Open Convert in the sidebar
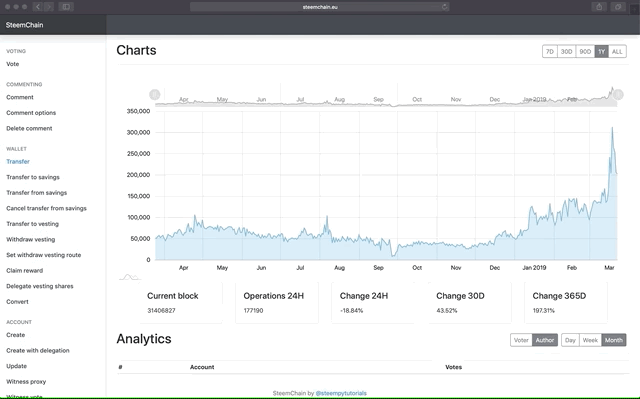Screen dimensions: 640x399 tap(17, 301)
